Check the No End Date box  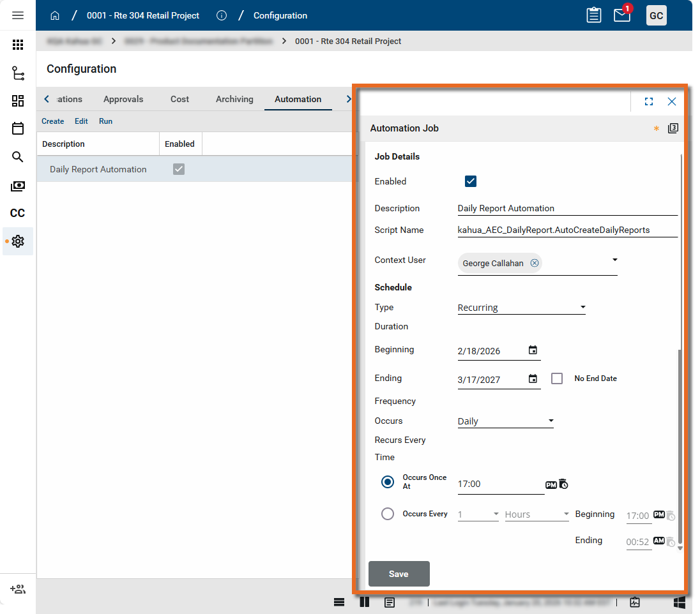pos(557,378)
